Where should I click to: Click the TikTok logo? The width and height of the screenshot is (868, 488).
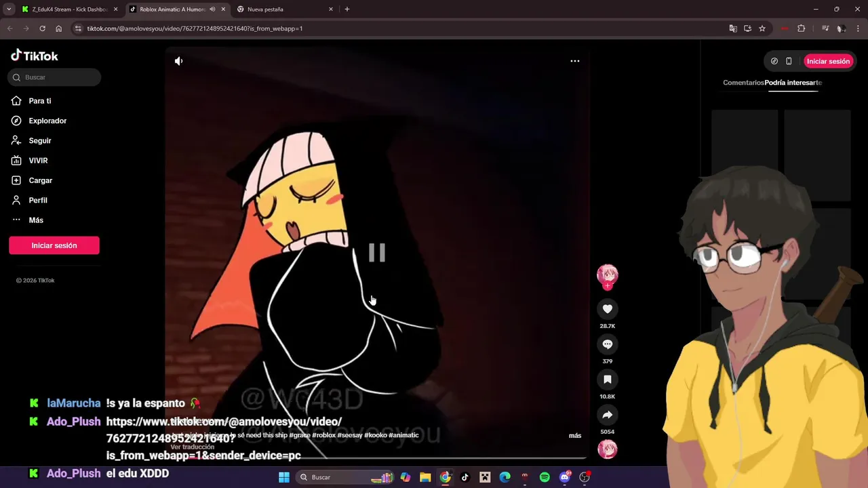pyautogui.click(x=35, y=56)
